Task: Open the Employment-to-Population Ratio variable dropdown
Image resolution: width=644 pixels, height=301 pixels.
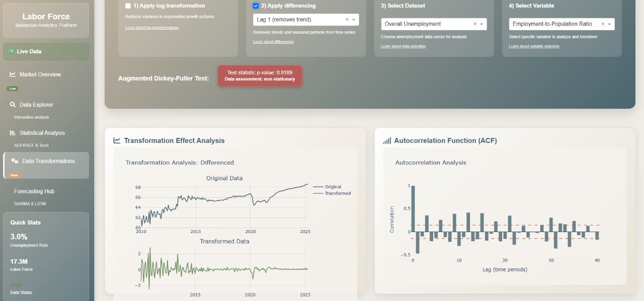Action: [609, 24]
